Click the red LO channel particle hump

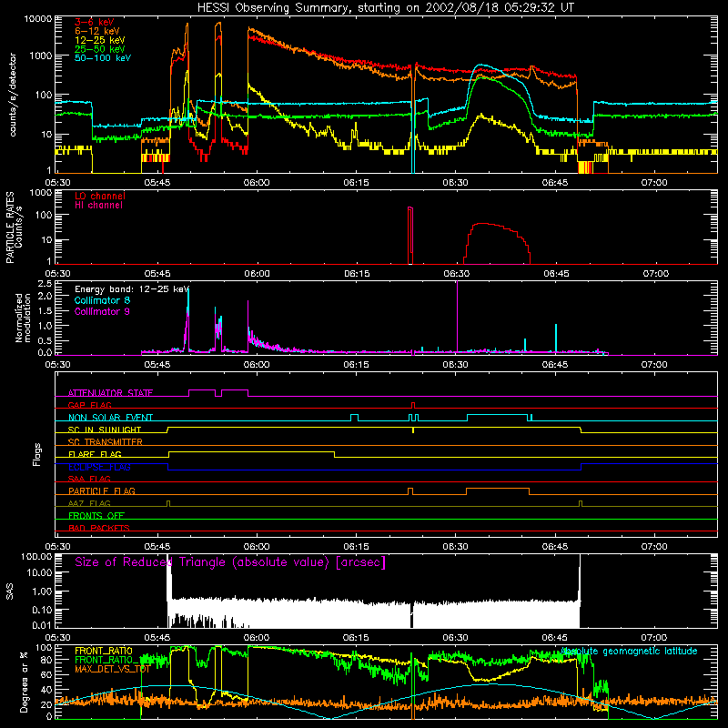(x=497, y=243)
